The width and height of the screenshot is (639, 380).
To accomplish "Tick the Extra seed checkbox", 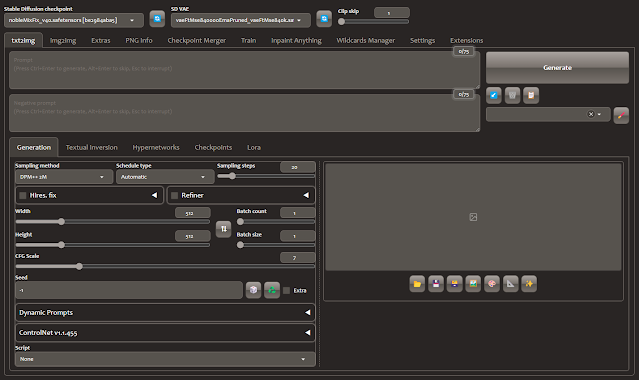I will click(286, 290).
